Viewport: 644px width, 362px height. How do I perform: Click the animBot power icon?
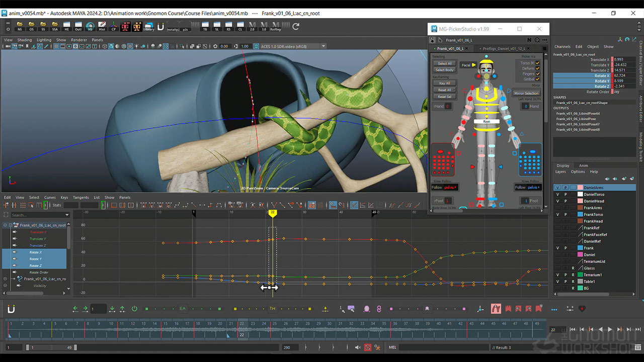coord(134,309)
